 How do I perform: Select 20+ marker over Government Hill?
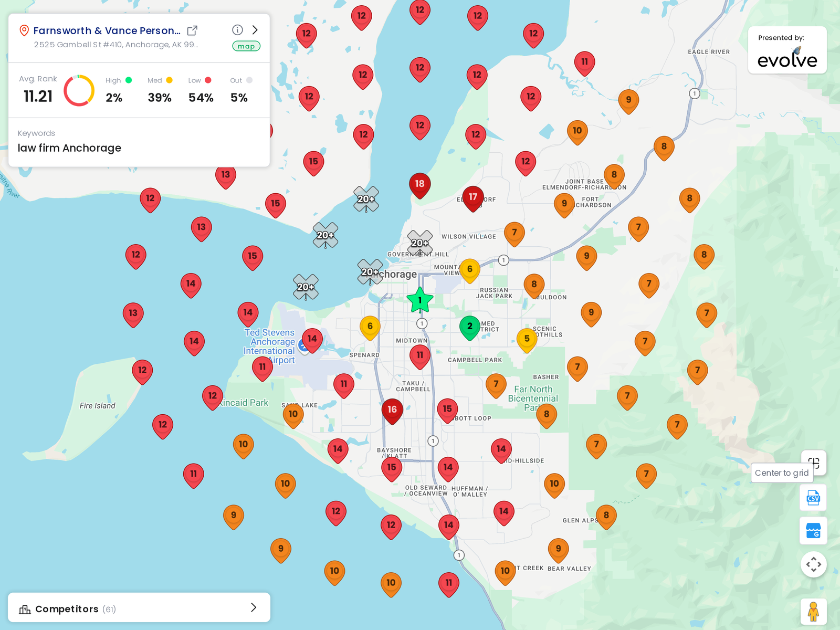pos(420,243)
